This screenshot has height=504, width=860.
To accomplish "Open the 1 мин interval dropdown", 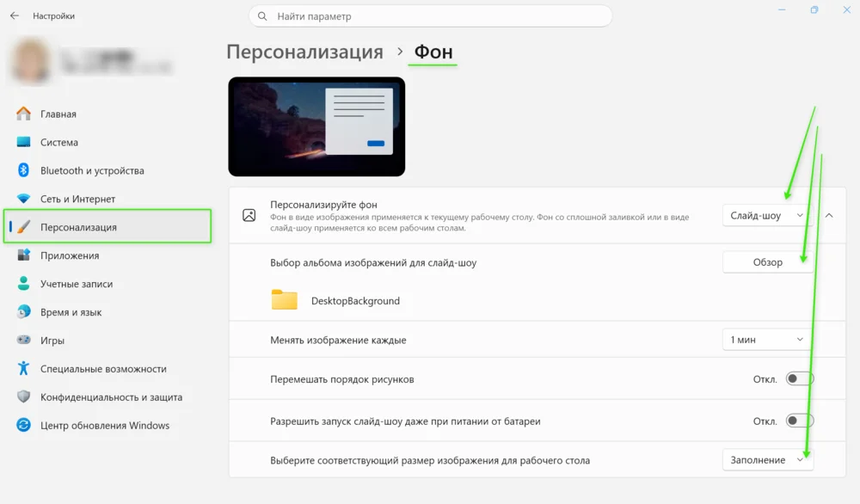I will (x=767, y=340).
